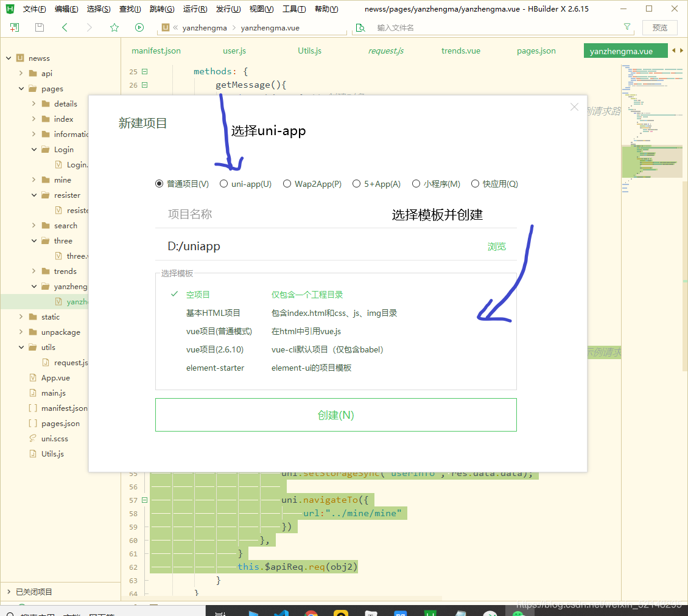Click the manifest.json file icon in tree
This screenshot has width=688, height=616.
[x=33, y=408]
